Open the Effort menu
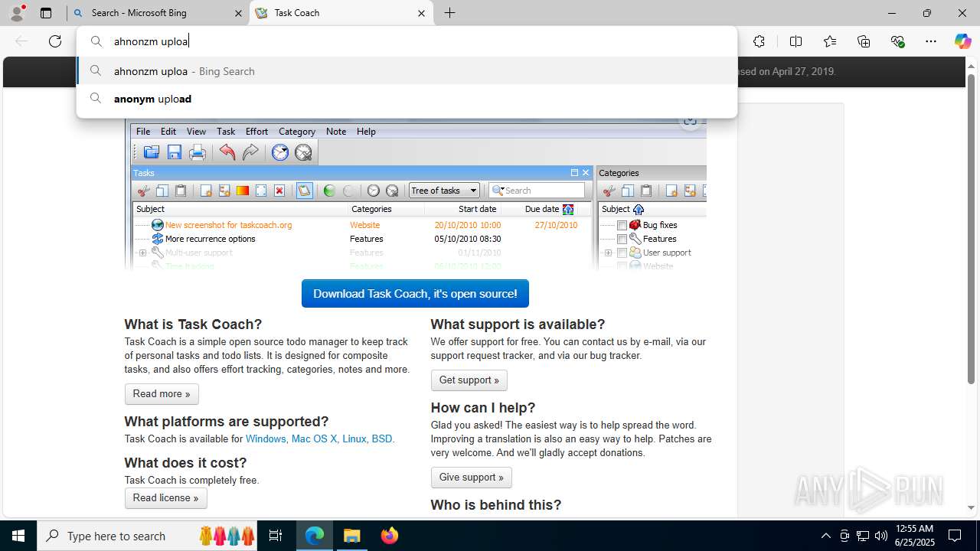Screen dimensions: 980x551 click(256, 132)
